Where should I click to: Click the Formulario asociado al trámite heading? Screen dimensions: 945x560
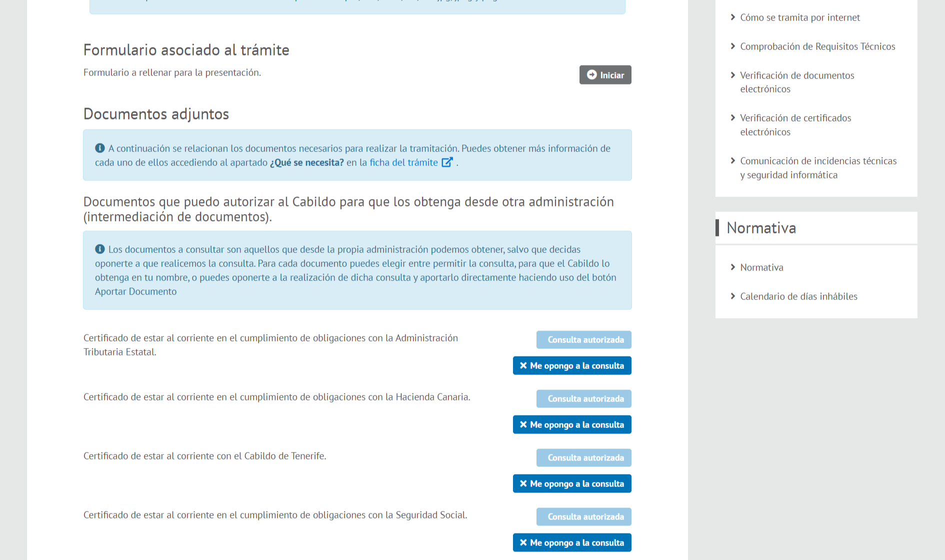click(x=186, y=50)
